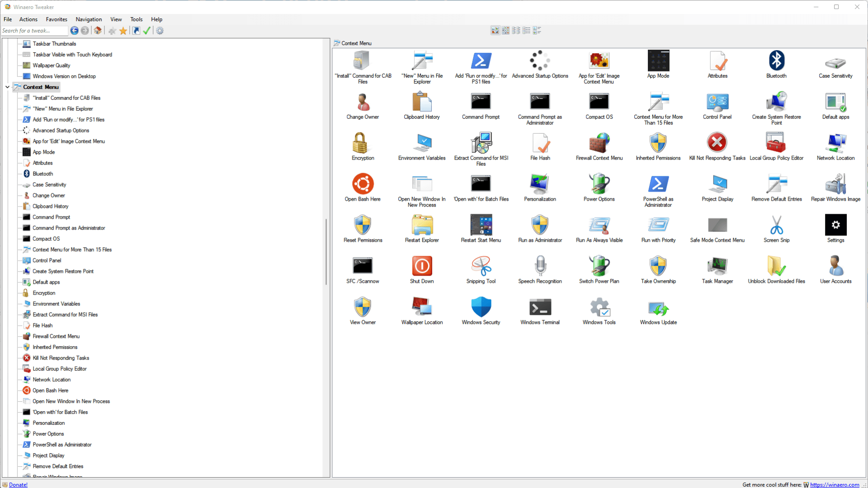Open Snipping Tool icon
The width and height of the screenshot is (868, 488).
[481, 266]
